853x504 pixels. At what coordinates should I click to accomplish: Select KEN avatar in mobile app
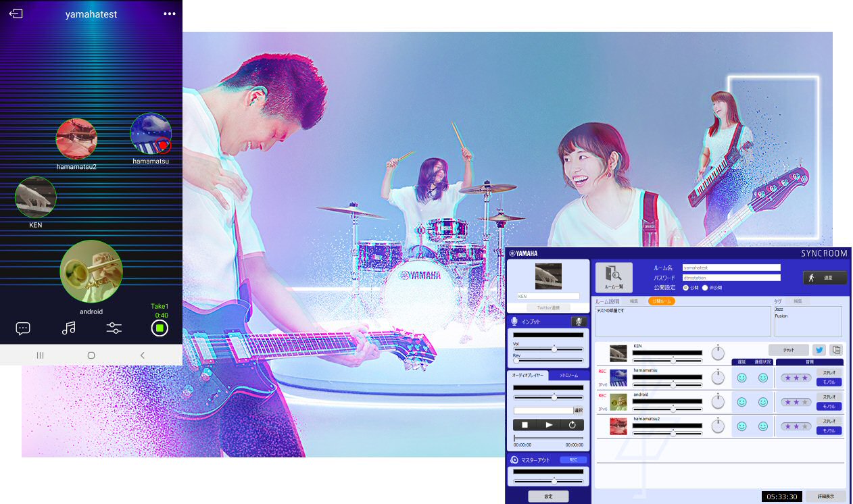[x=36, y=198]
